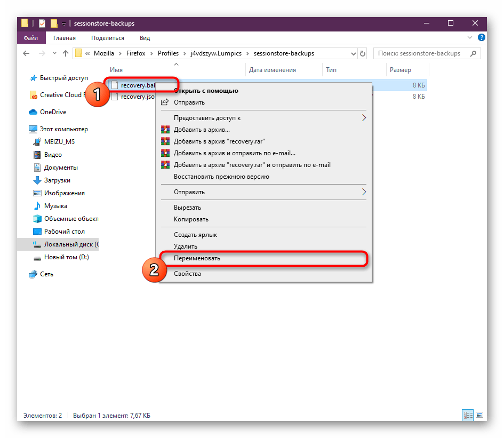This screenshot has width=504, height=438.
Task: Open the Help question mark icon
Action: pyautogui.click(x=481, y=38)
